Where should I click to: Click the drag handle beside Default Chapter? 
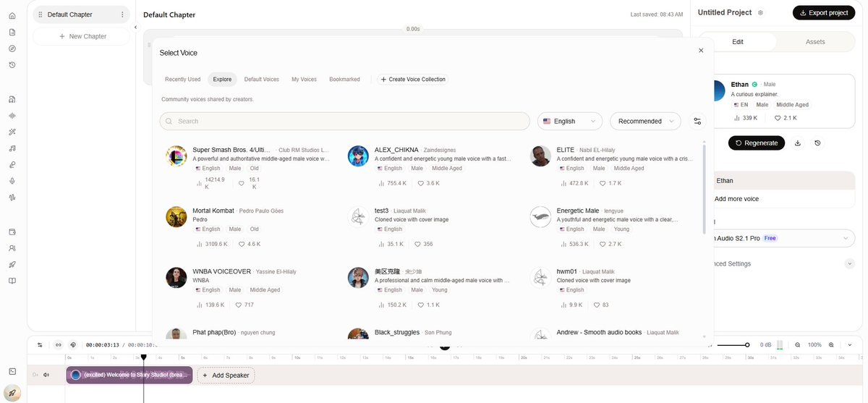pos(41,14)
